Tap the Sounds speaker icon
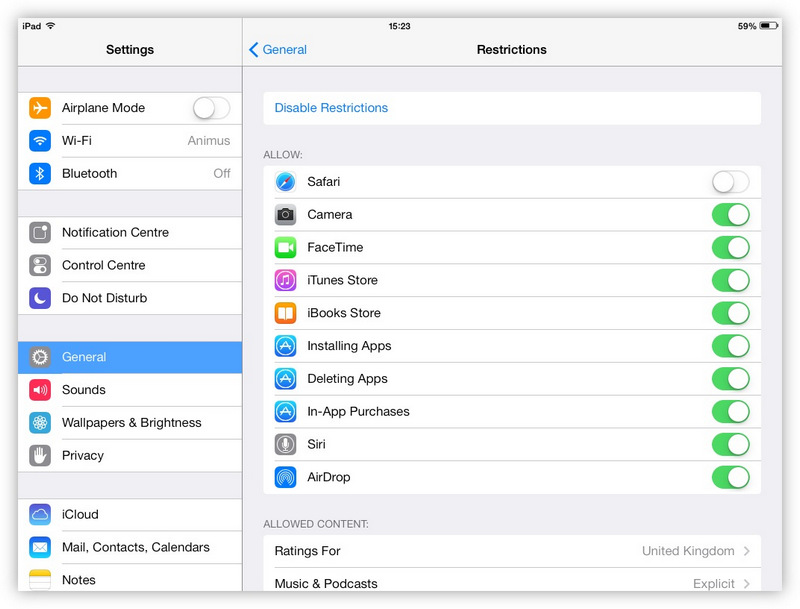Screen dimensions: 800x609 click(x=40, y=390)
